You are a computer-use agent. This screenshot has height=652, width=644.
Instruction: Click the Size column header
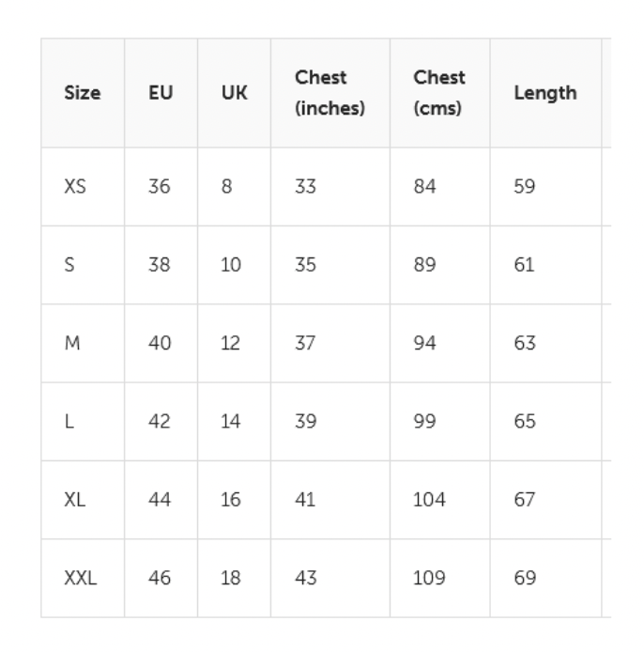point(83,93)
